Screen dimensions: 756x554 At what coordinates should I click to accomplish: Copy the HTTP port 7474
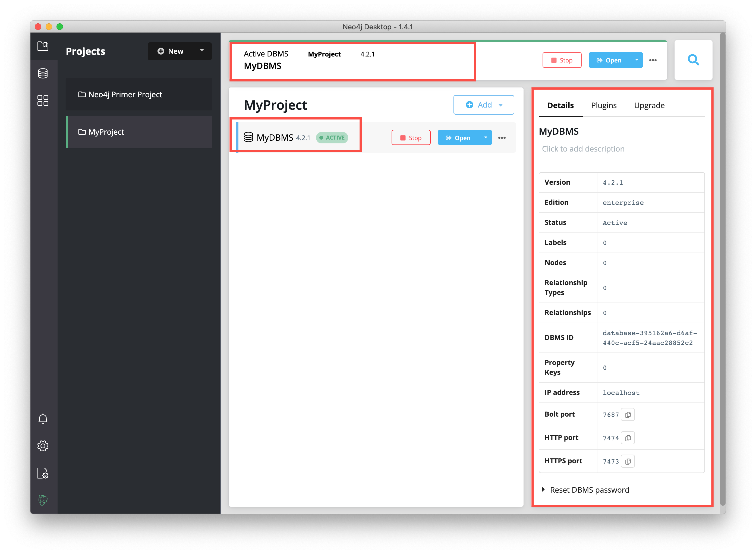[628, 438]
